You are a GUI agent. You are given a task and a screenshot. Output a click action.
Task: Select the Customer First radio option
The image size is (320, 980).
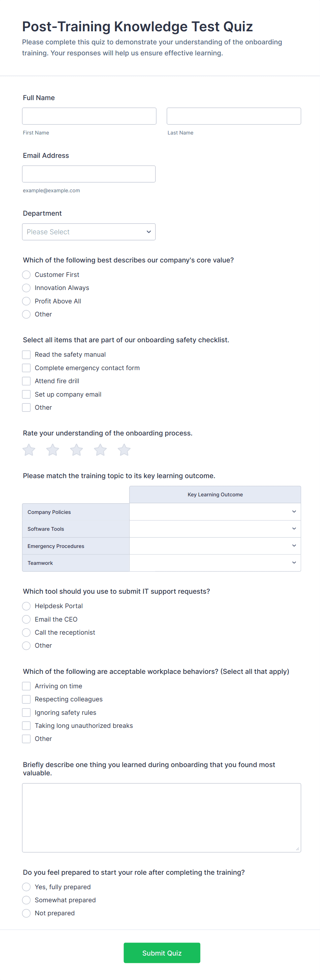(x=26, y=275)
